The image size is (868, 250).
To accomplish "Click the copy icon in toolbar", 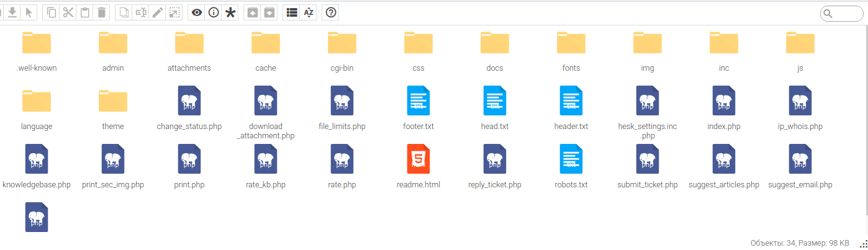I will tap(52, 12).
